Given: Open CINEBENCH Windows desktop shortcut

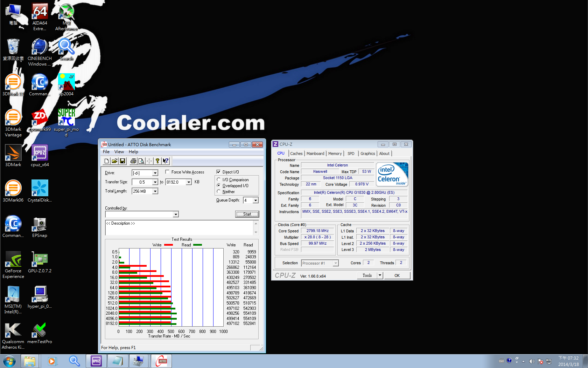Looking at the screenshot, I should coord(40,52).
